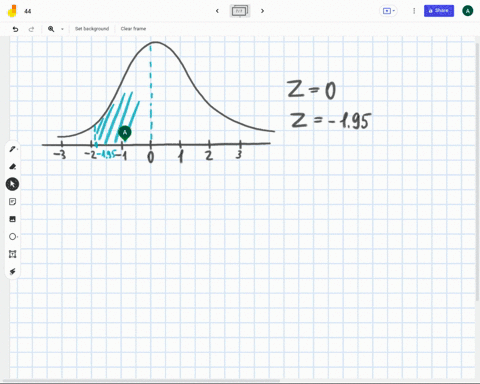
Task: Undo the last action
Action: (x=15, y=29)
